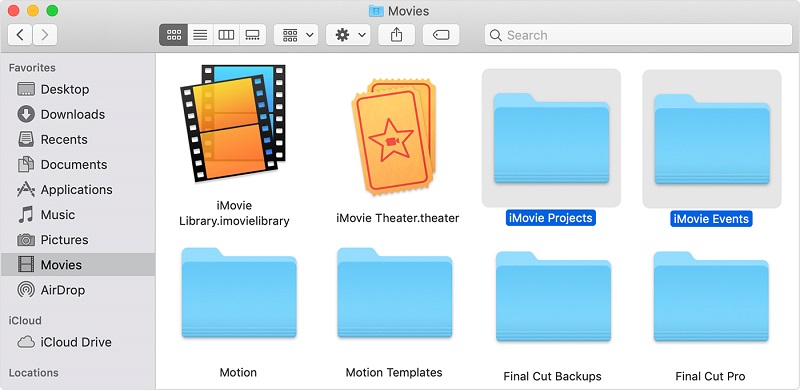Switch to icon view

173,35
